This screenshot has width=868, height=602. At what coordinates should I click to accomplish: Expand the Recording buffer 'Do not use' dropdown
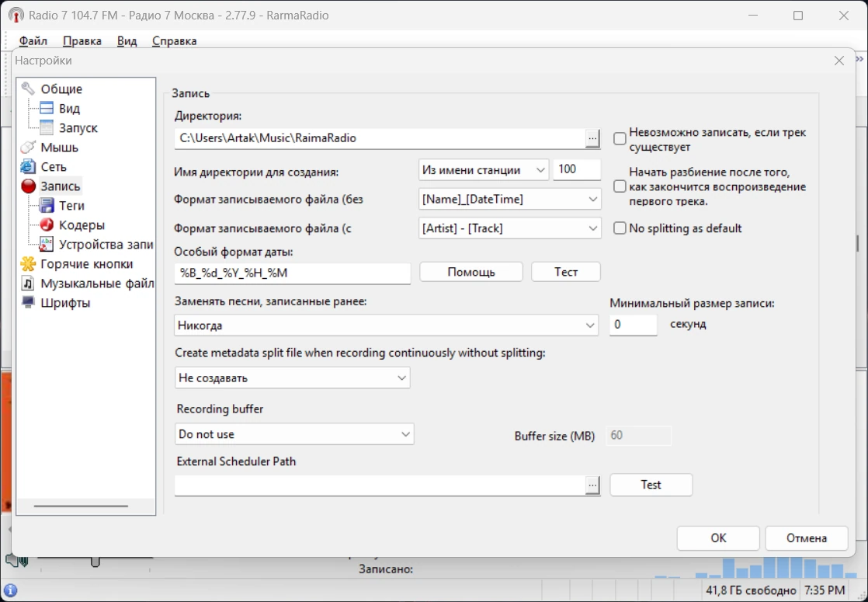(x=294, y=434)
